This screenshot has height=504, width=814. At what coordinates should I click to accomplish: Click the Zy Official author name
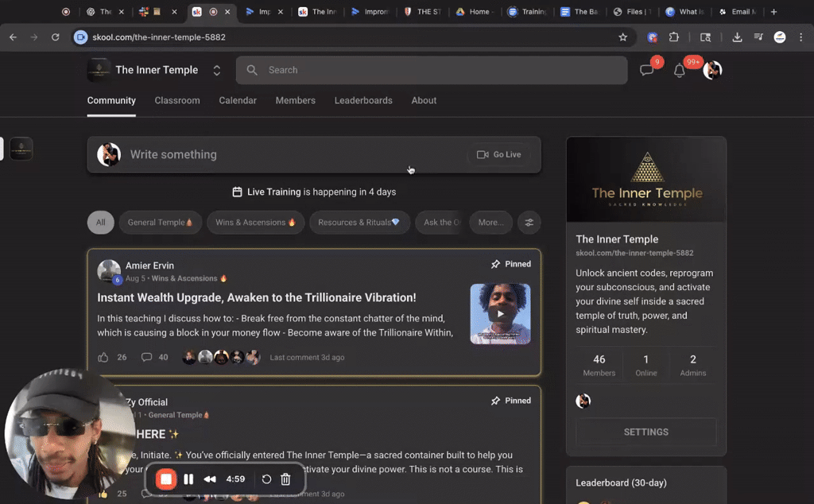tap(146, 402)
